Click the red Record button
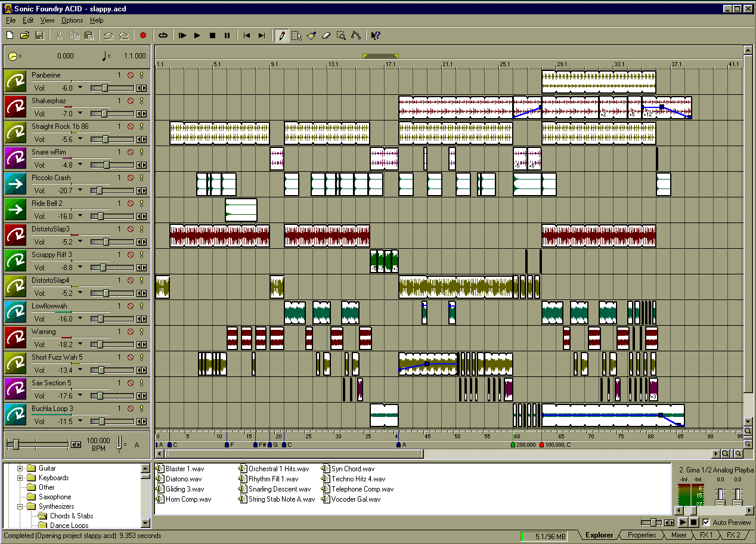 pos(143,36)
